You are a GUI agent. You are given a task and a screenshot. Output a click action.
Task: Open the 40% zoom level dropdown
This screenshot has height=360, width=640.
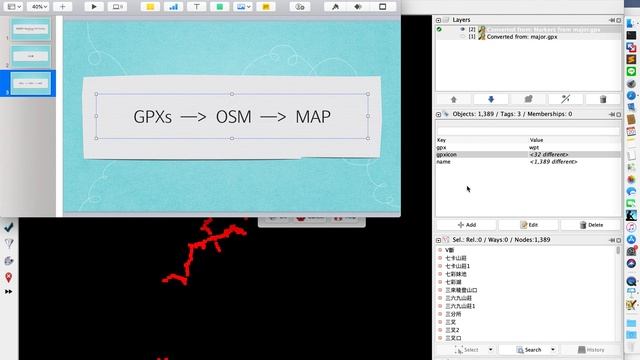click(40, 7)
